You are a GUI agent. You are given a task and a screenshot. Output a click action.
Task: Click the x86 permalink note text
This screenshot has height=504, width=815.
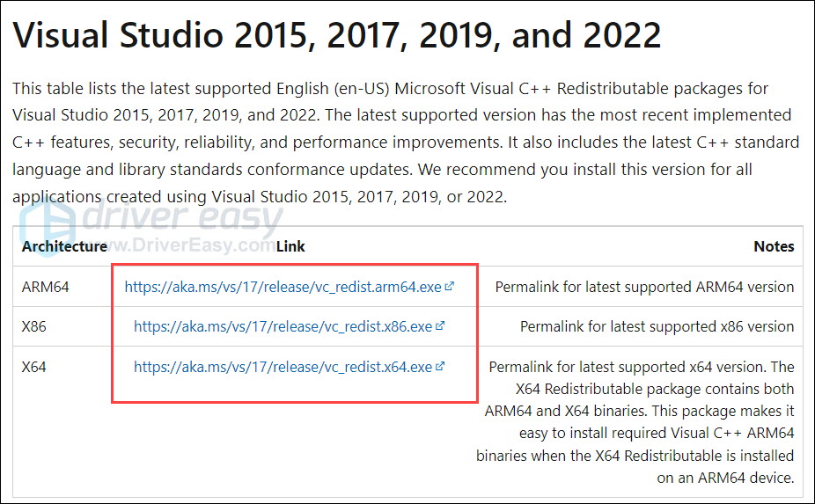coord(657,326)
